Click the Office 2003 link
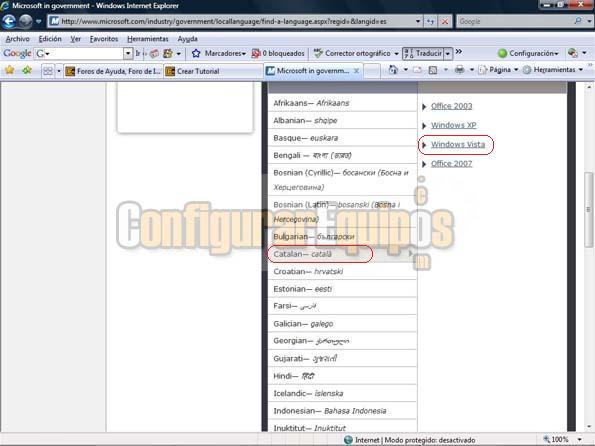Screen dimensions: 595x446 (x=451, y=106)
